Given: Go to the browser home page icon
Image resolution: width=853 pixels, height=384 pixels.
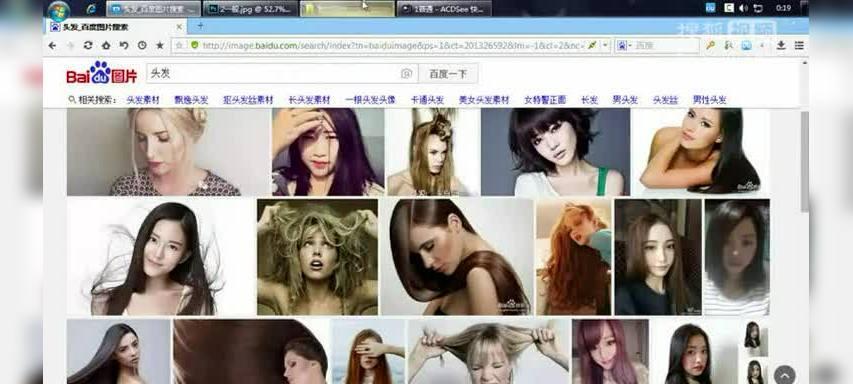Looking at the screenshot, I should [x=106, y=46].
